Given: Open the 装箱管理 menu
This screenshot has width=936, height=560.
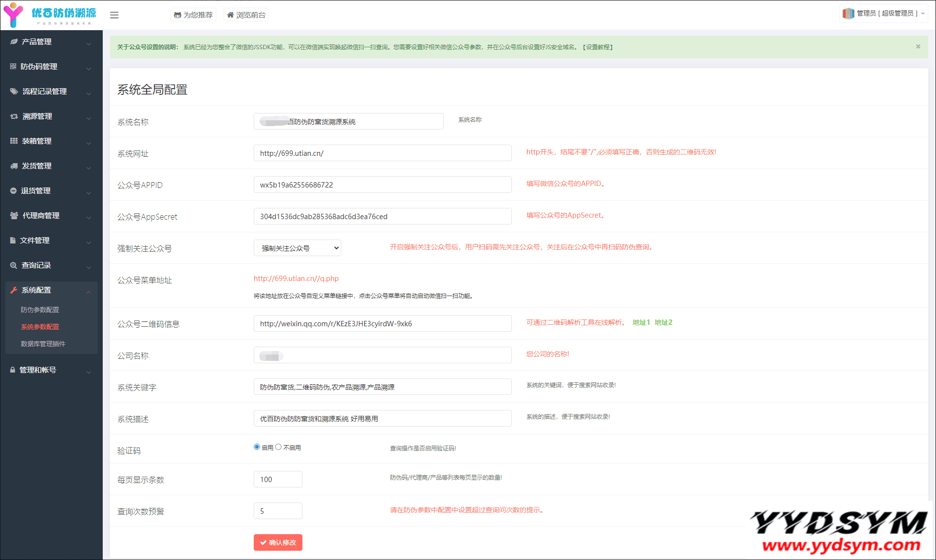Looking at the screenshot, I should point(51,141).
